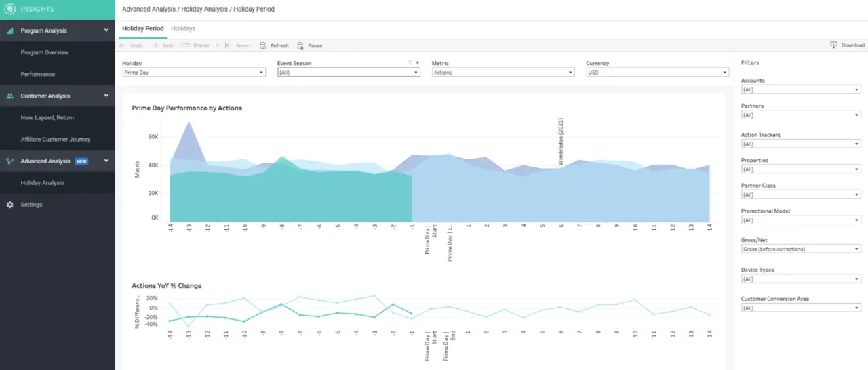The width and height of the screenshot is (868, 370).
Task: Click the Refresh data icon
Action: tap(263, 45)
